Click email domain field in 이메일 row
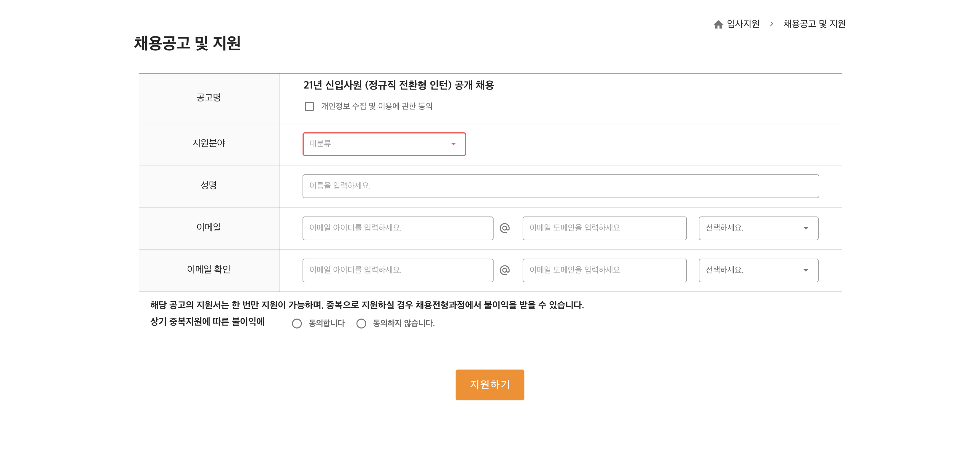This screenshot has height=468, width=980. coord(604,228)
